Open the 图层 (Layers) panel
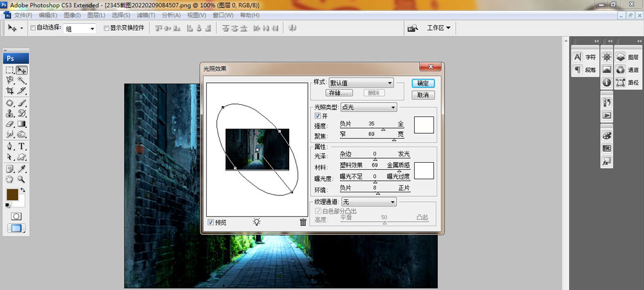This screenshot has width=644, height=290. [x=628, y=57]
